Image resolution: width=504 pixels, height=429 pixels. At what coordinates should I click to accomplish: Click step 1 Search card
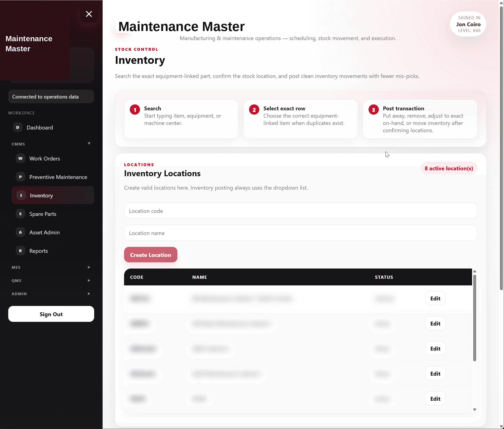point(181,119)
